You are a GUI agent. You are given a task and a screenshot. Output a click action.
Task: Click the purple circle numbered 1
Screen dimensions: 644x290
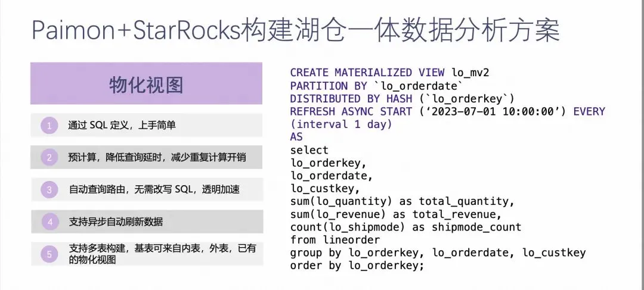click(x=49, y=126)
